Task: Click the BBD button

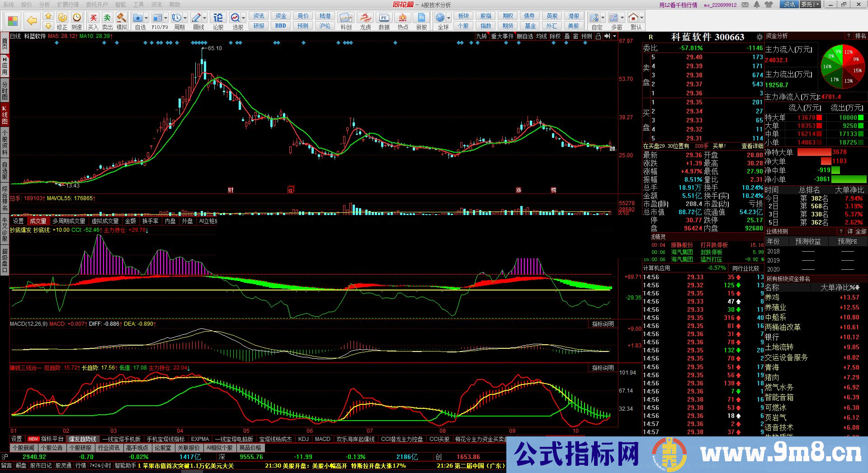Action: click(280, 26)
